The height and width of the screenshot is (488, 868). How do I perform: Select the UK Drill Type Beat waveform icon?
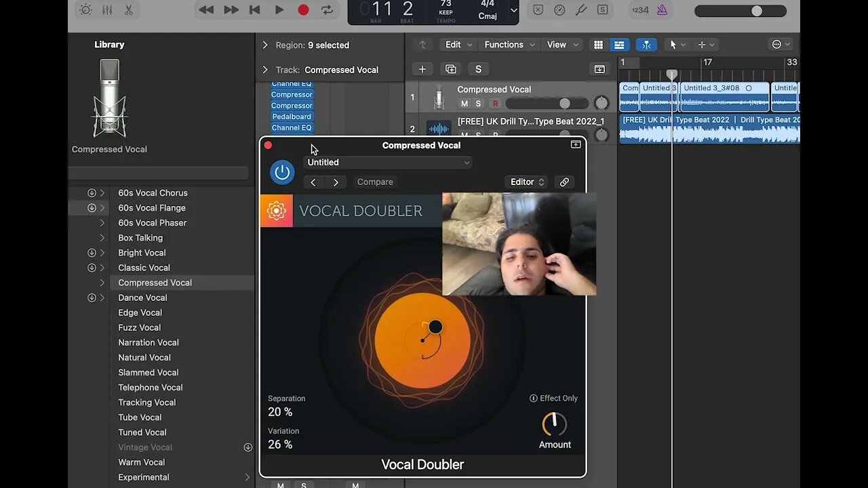click(439, 129)
